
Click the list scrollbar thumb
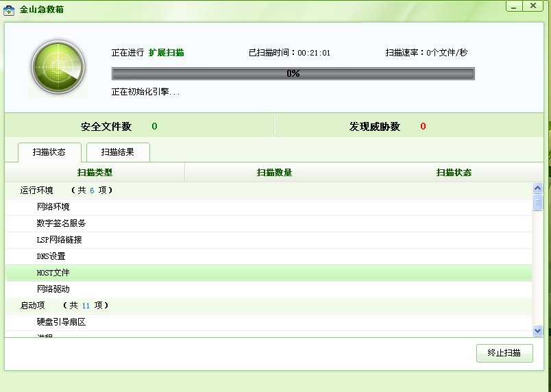(x=537, y=203)
